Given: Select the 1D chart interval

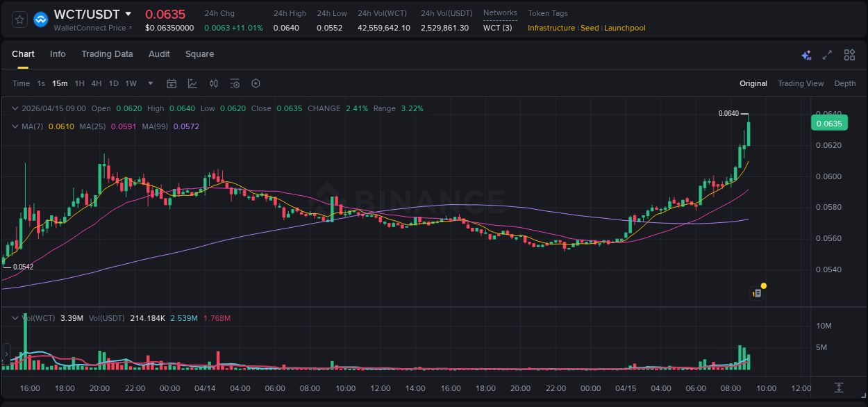Looking at the screenshot, I should [x=114, y=83].
